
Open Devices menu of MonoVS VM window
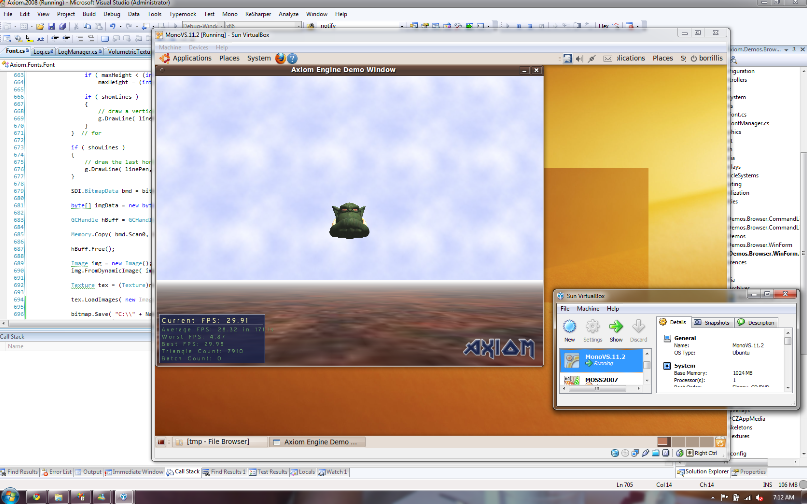coord(198,47)
